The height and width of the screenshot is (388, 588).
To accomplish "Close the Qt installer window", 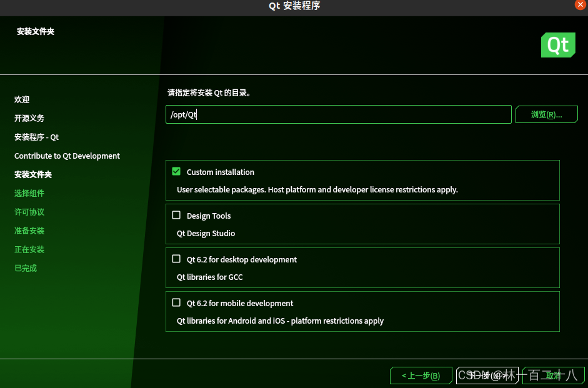I will pos(580,4).
